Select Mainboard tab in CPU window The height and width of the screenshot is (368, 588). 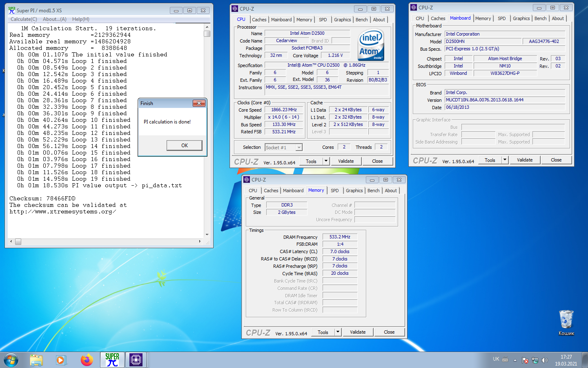(x=281, y=20)
